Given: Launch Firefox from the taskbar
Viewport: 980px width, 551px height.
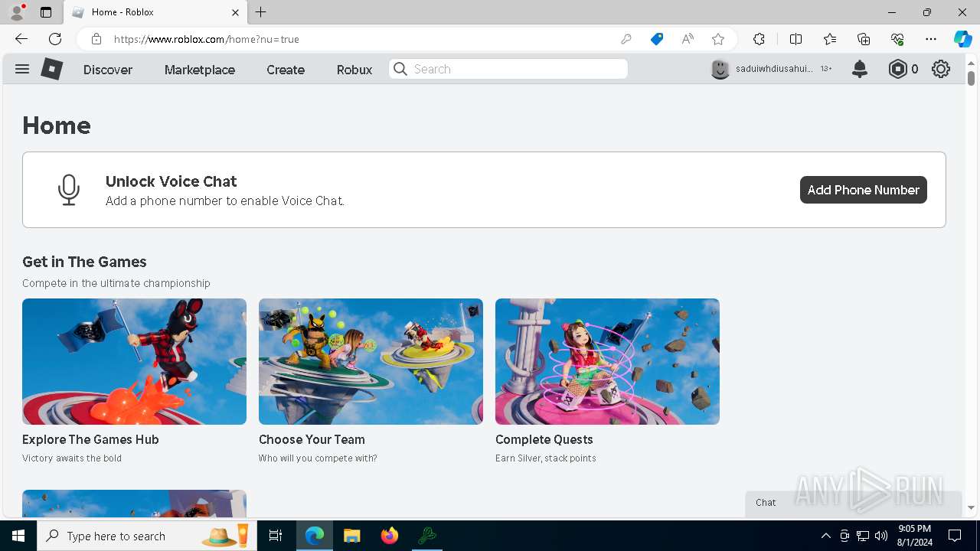Looking at the screenshot, I should click(390, 536).
